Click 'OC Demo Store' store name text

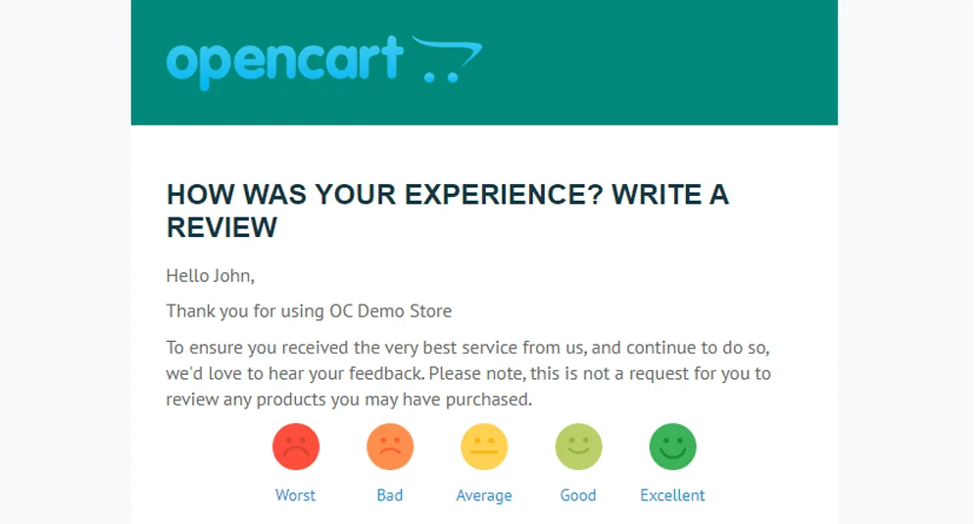(391, 311)
